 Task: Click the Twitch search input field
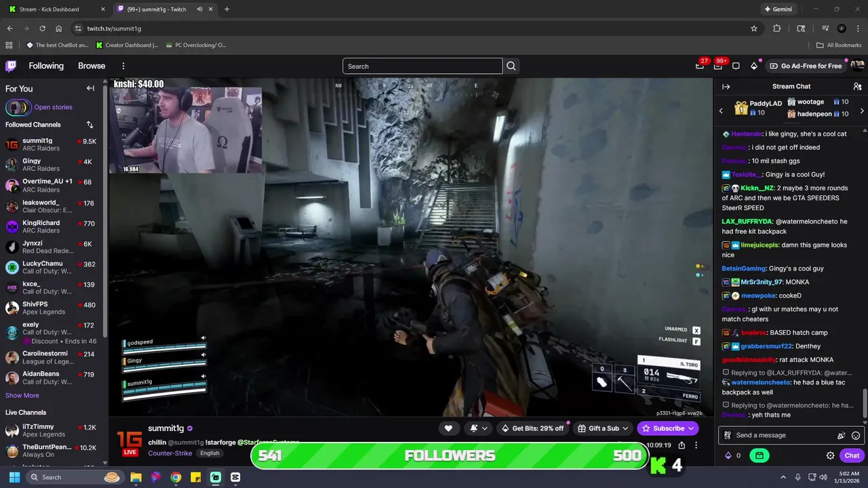pyautogui.click(x=422, y=66)
